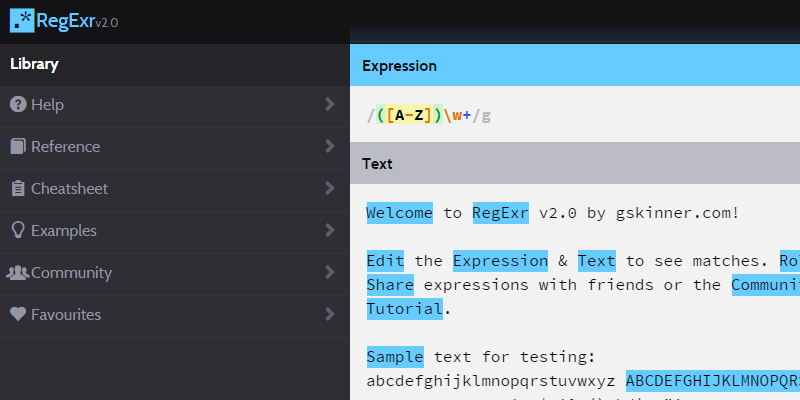Image resolution: width=800 pixels, height=400 pixels.
Task: Click the Help question mark icon
Action: click(18, 105)
